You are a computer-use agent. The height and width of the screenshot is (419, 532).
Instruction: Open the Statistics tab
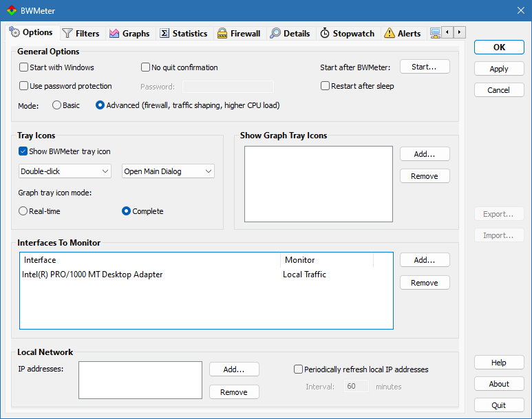click(x=184, y=33)
